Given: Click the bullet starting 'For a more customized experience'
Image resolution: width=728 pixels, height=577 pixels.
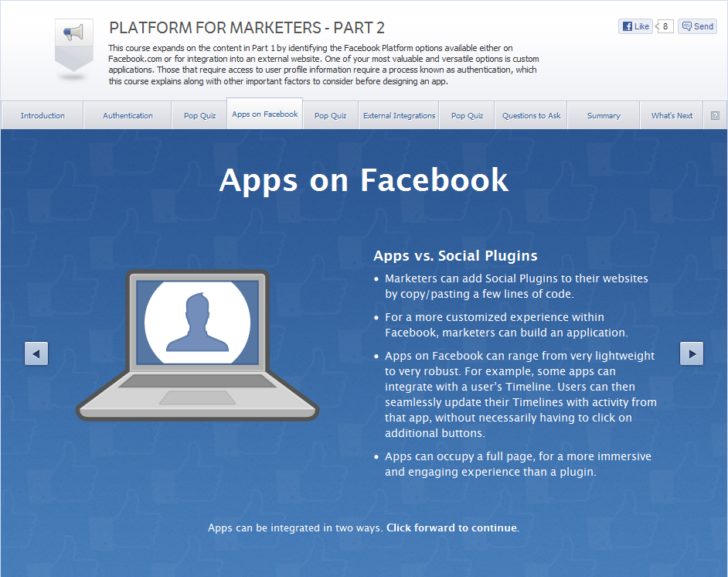Looking at the screenshot, I should pyautogui.click(x=506, y=325).
